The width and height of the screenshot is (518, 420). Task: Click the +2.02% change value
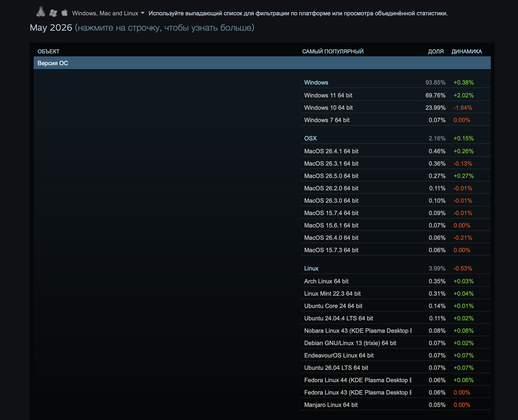click(464, 95)
